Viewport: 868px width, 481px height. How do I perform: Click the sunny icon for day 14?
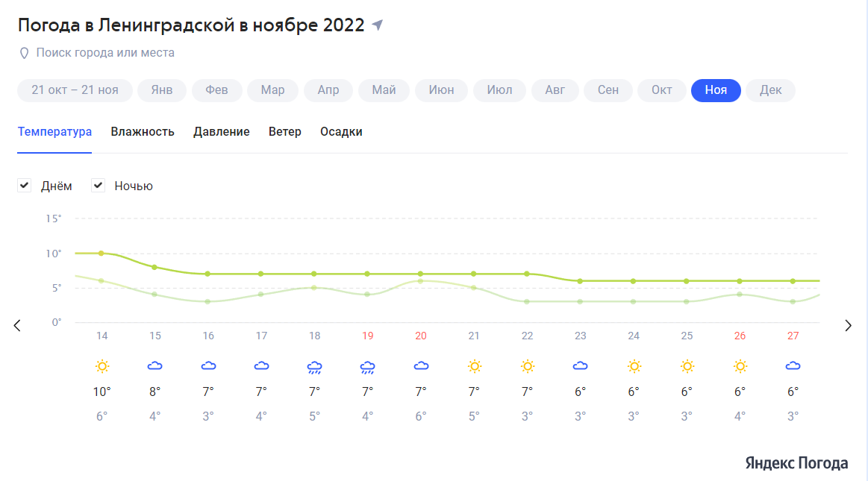(102, 366)
